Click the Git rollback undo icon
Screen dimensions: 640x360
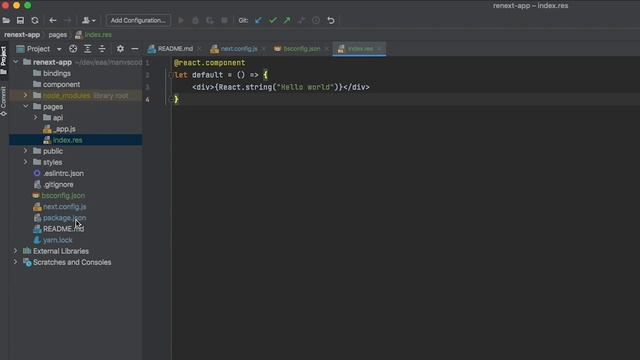(331, 20)
